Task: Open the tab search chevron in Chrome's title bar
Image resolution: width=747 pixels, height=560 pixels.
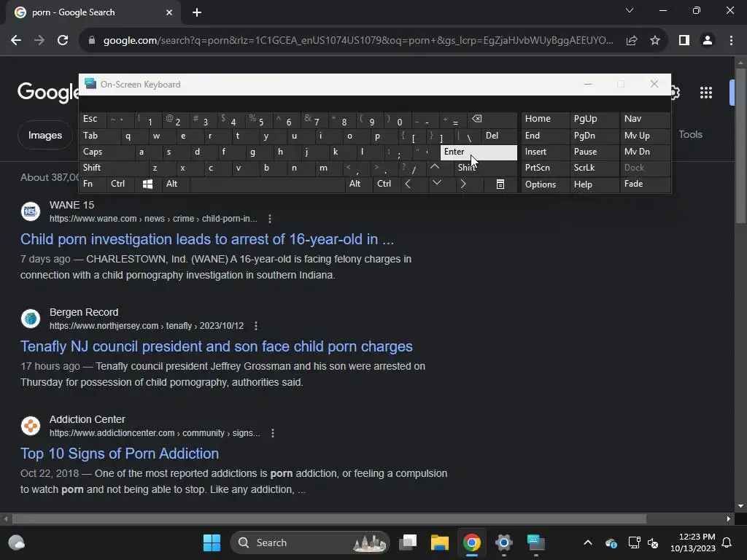Action: pos(630,10)
